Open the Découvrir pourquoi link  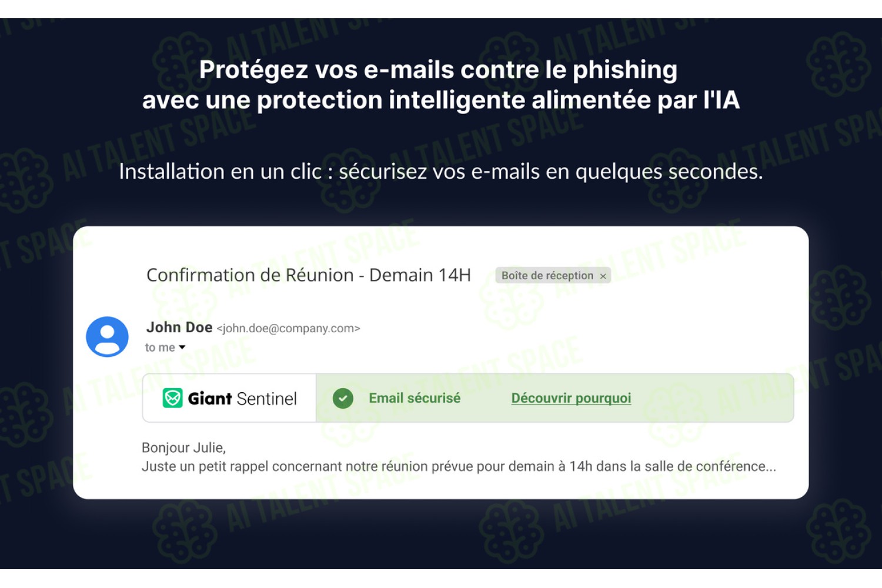click(x=571, y=398)
